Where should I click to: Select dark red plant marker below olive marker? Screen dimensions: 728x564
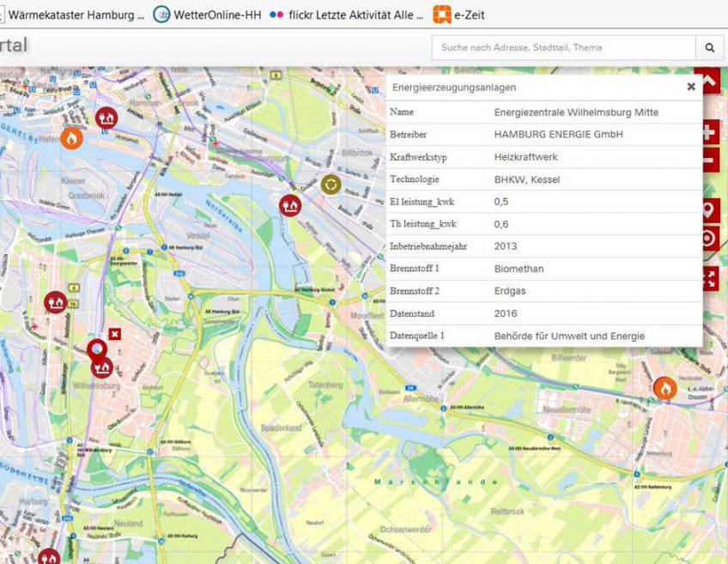click(x=290, y=205)
